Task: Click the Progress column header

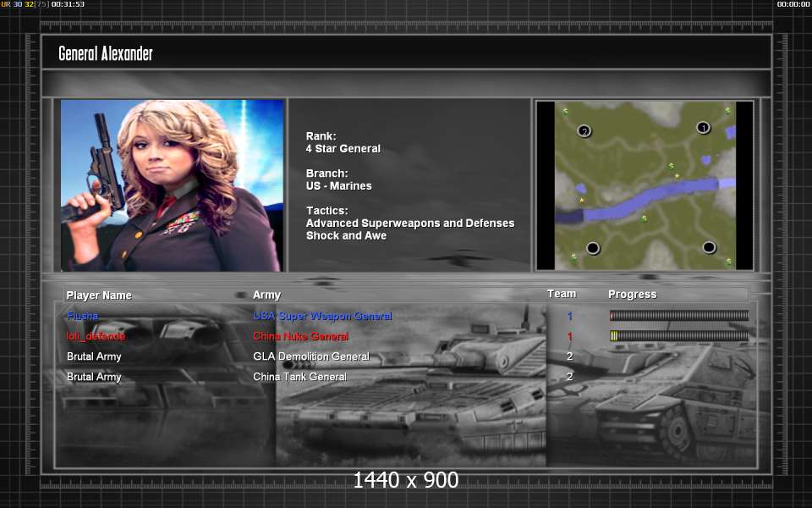Action: click(633, 295)
